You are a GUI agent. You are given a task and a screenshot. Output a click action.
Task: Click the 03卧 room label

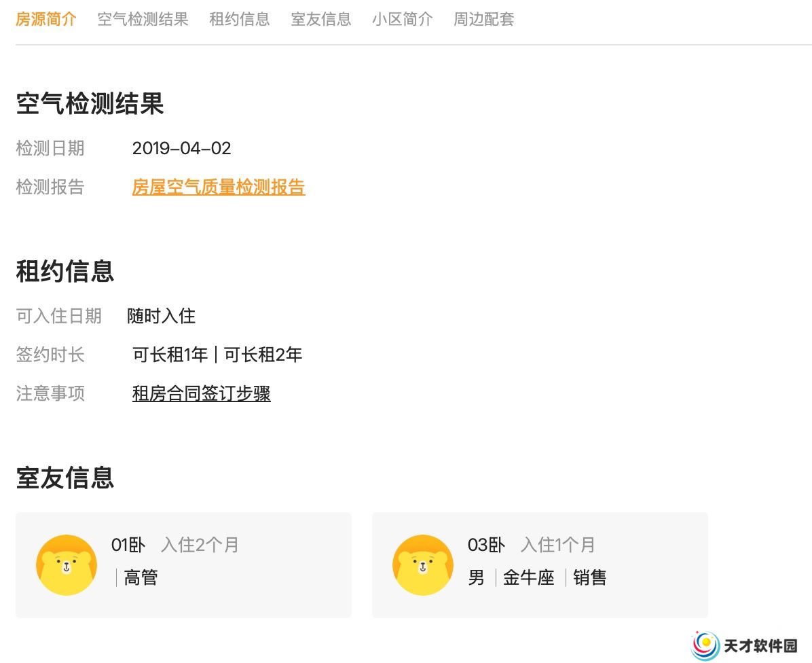[485, 545]
